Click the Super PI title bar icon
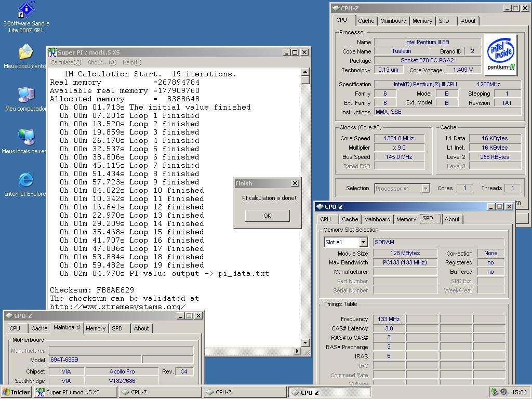 52,52
